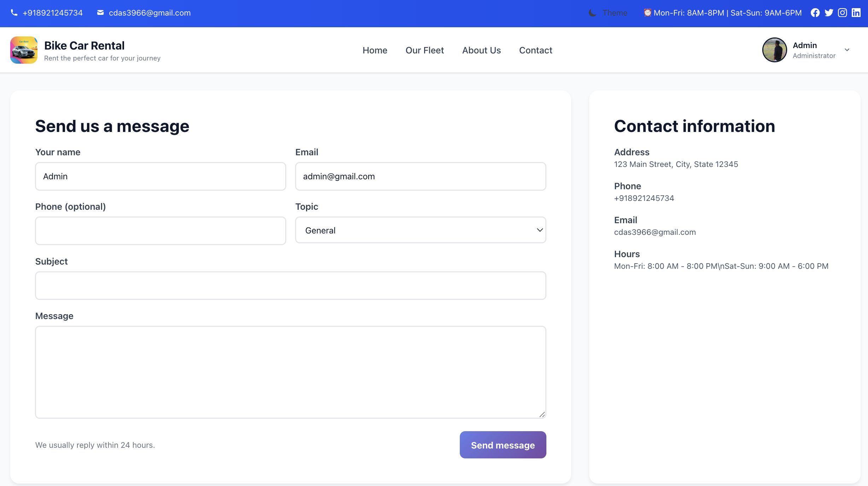Click inside the Message textarea
The image size is (868, 486).
(x=290, y=372)
